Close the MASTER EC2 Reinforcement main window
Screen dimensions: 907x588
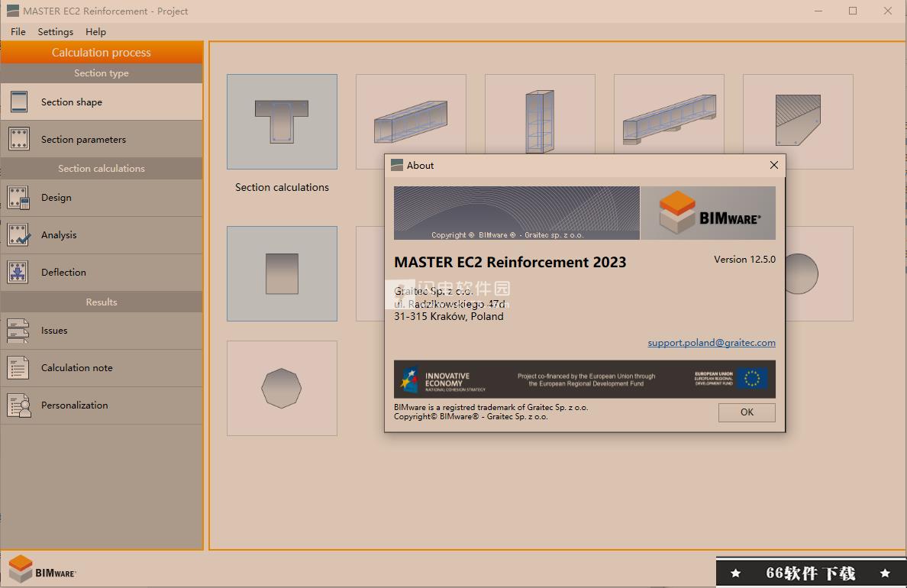[888, 11]
